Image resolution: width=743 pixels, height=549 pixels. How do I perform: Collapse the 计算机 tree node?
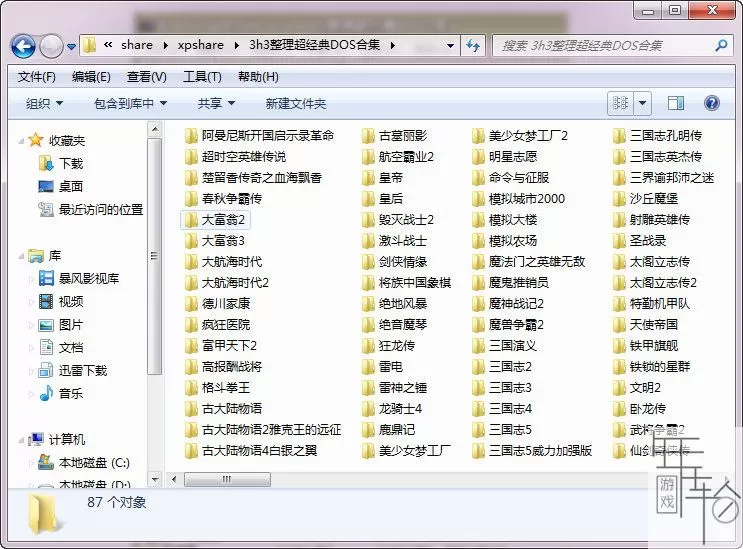click(x=21, y=441)
